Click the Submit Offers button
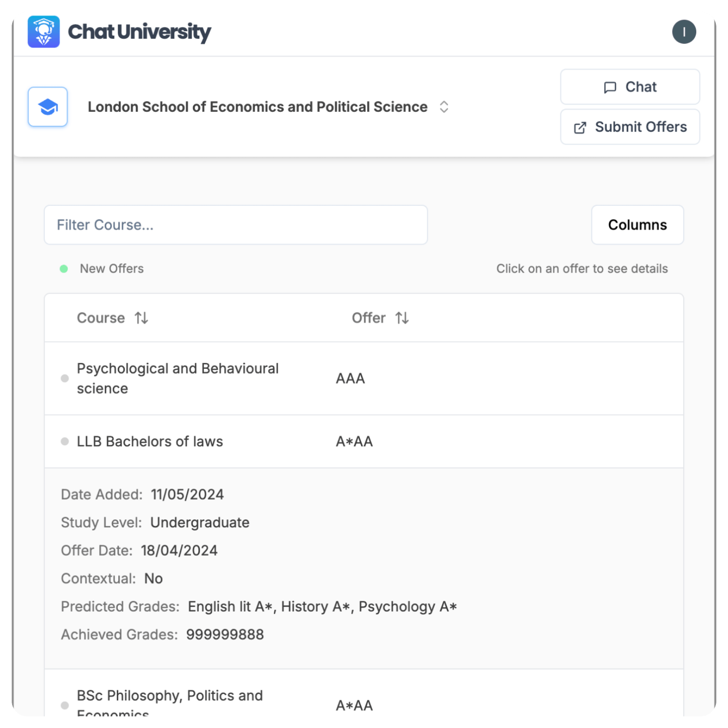 (630, 127)
